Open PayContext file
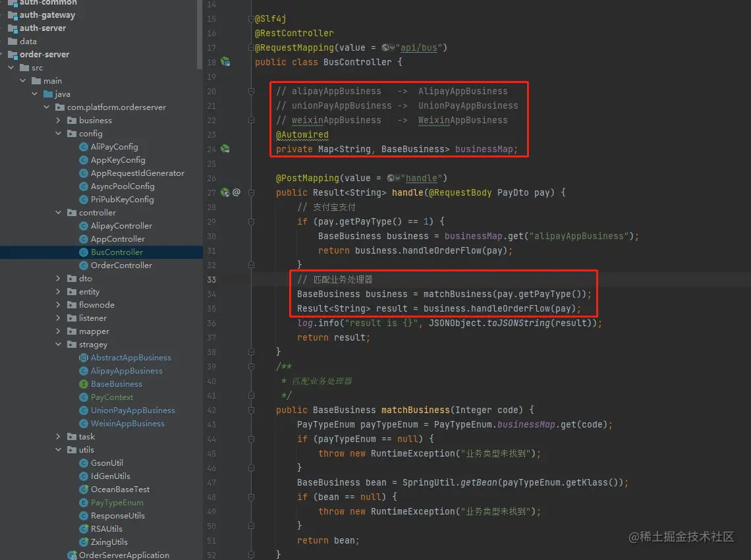The width and height of the screenshot is (751, 560). pos(112,397)
